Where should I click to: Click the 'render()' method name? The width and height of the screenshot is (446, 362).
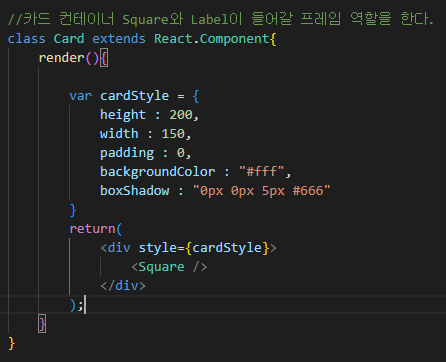69,58
